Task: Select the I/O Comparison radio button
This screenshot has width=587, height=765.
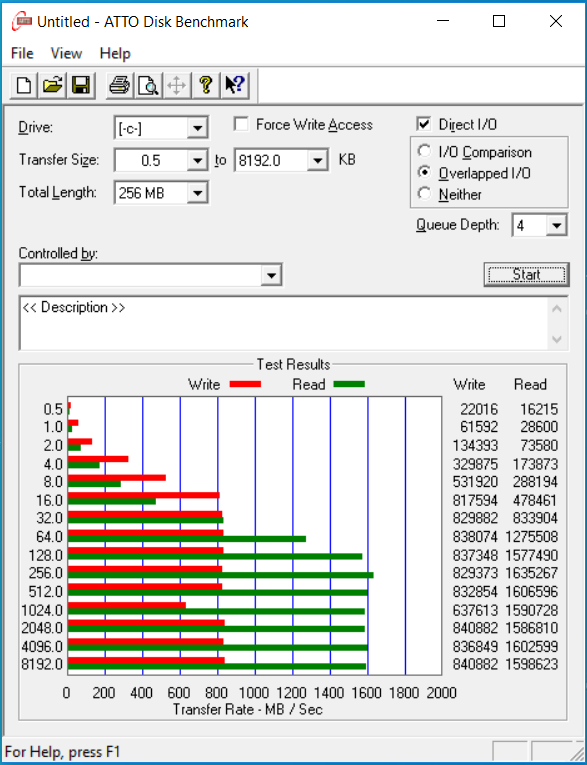Action: click(x=425, y=151)
